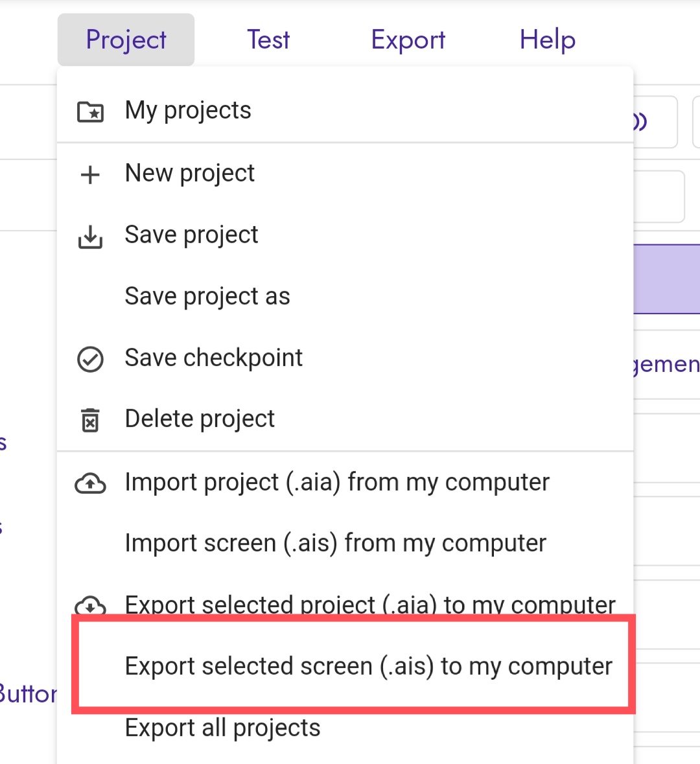Click the cloud upload Import project icon
The image size is (700, 764).
pos(90,483)
